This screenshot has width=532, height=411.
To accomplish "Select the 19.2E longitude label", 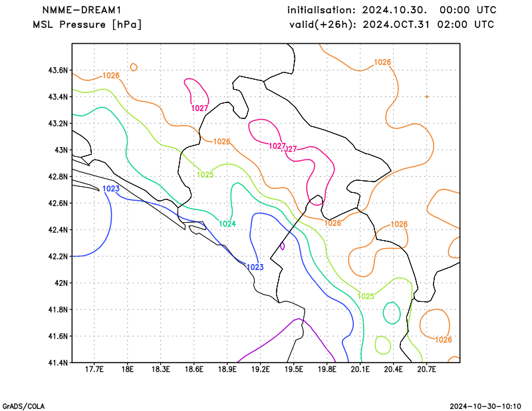I will (261, 369).
